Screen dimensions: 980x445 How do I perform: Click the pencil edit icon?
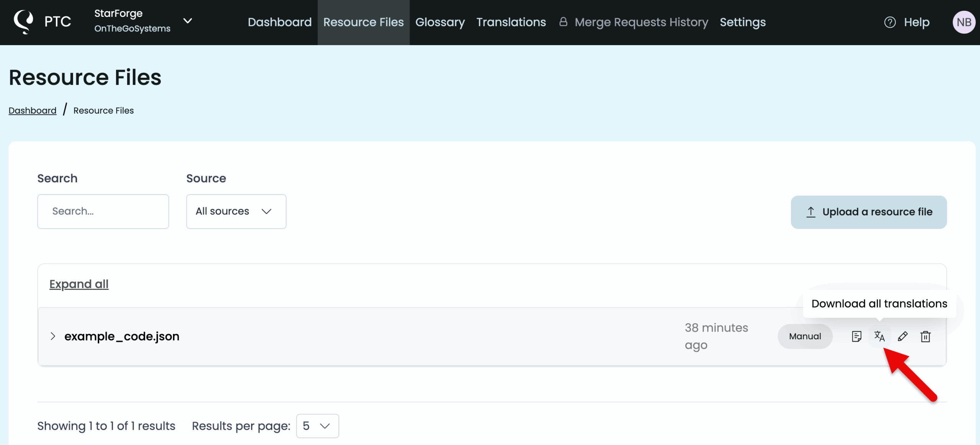(902, 336)
